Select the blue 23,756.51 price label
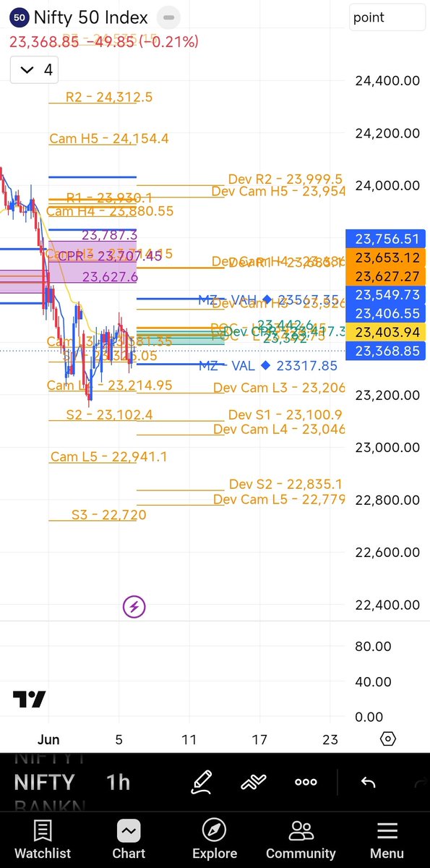 (x=386, y=239)
